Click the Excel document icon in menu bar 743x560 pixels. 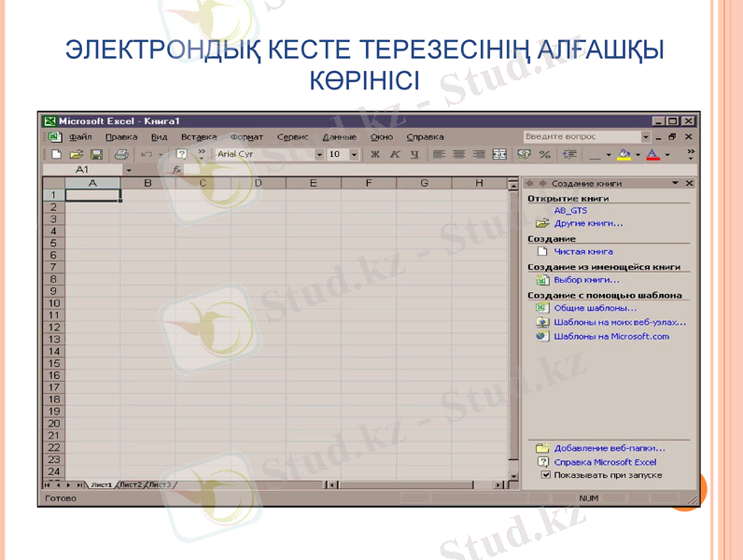(54, 137)
